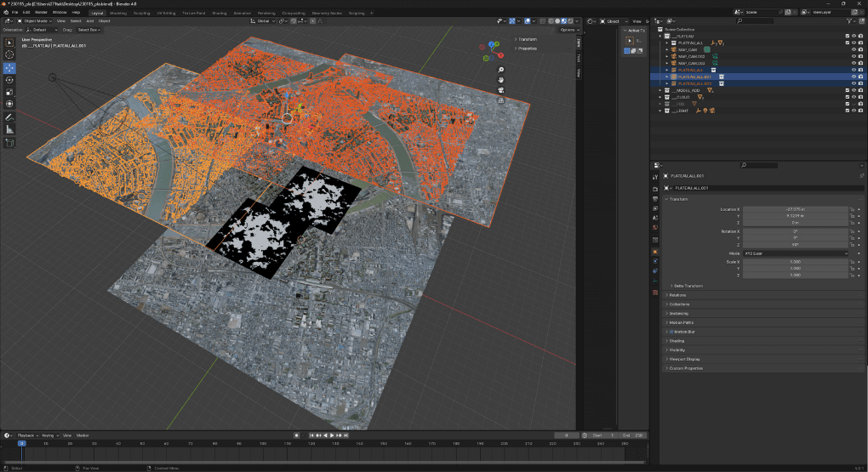This screenshot has height=472, width=868.
Task: Select the Add Cube tool
Action: click(9, 143)
